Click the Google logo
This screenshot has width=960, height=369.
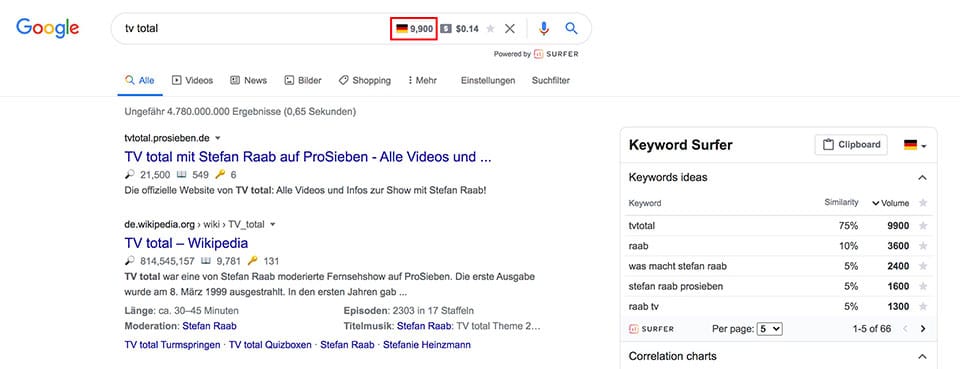(x=48, y=28)
